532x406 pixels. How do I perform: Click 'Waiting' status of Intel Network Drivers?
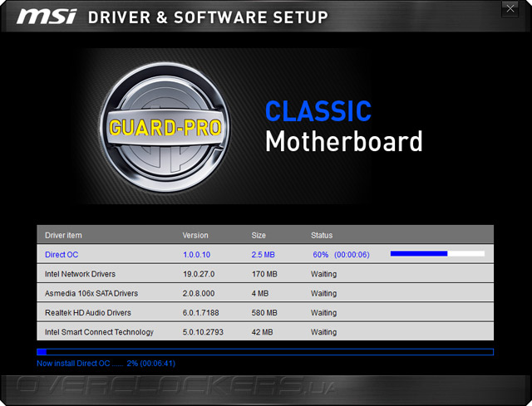tap(323, 274)
